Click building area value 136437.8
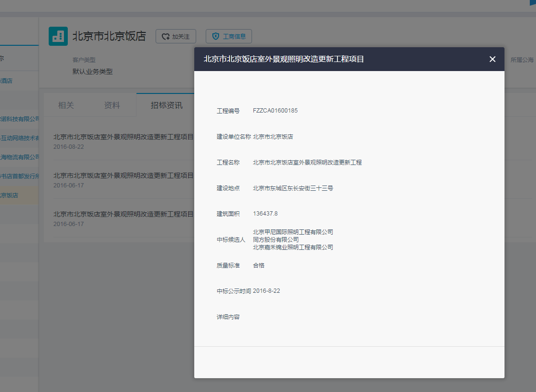536x392 pixels. pos(265,214)
